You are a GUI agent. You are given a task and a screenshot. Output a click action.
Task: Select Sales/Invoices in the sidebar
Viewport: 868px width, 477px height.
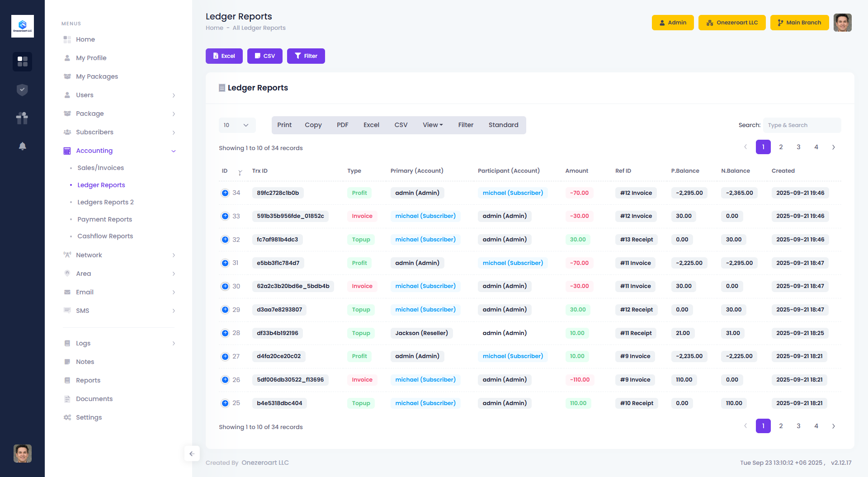[x=100, y=168]
